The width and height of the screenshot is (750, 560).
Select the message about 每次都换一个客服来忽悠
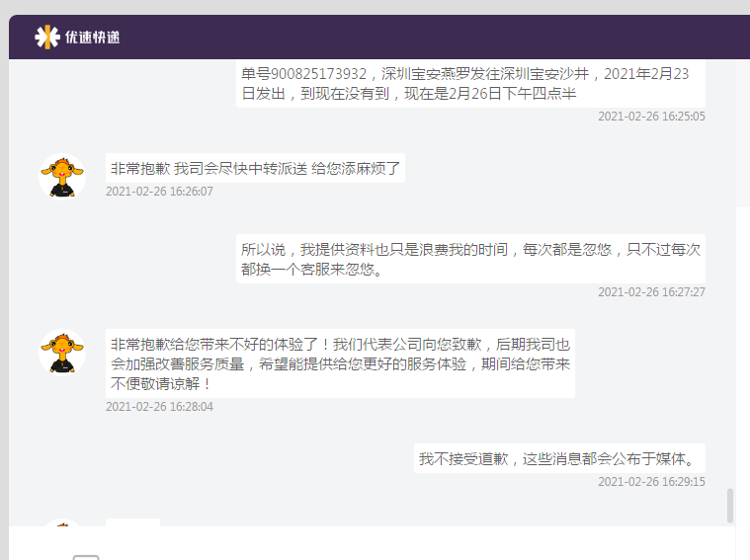(x=470, y=259)
